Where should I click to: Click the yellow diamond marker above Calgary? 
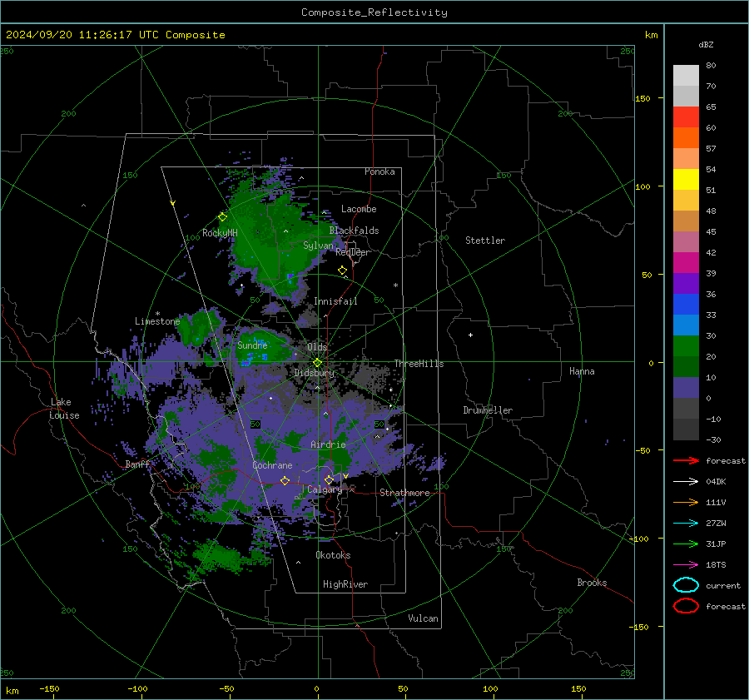pyautogui.click(x=329, y=479)
